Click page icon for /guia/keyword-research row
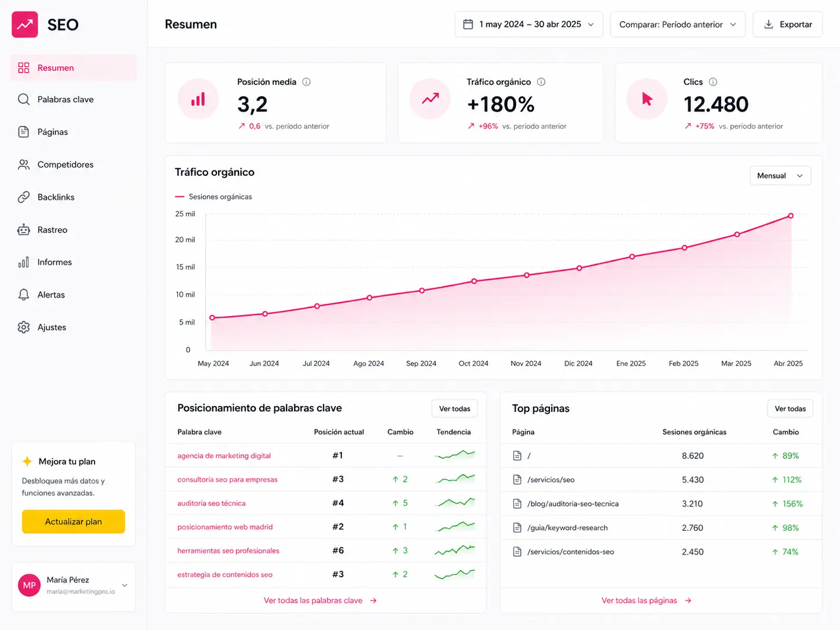Image resolution: width=840 pixels, height=630 pixels. [x=517, y=528]
